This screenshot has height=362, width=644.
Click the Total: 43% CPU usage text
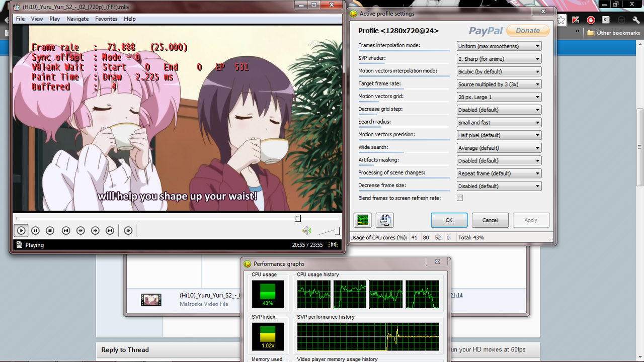471,237
